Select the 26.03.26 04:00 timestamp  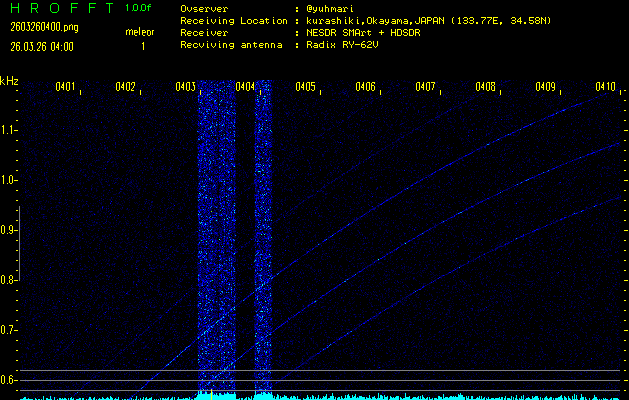(x=42, y=46)
